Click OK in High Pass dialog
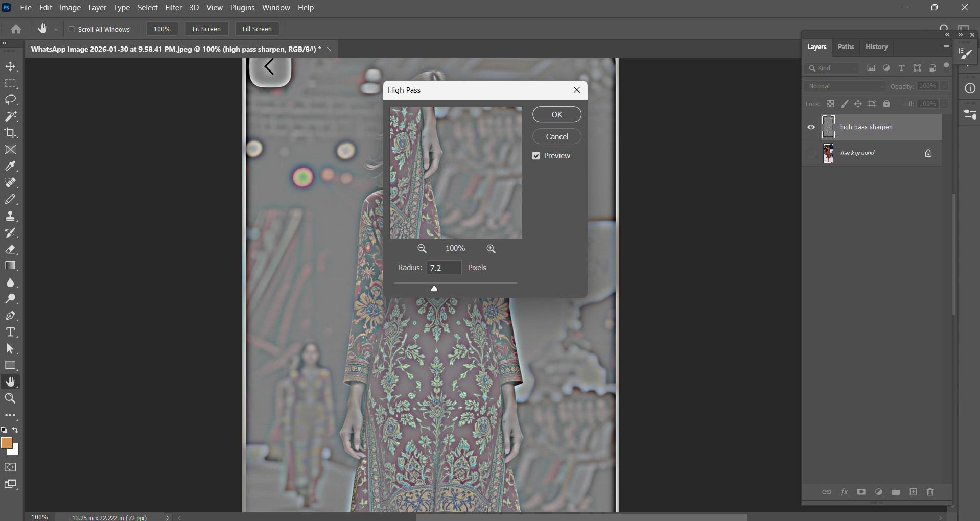The height and width of the screenshot is (521, 980). 556,114
